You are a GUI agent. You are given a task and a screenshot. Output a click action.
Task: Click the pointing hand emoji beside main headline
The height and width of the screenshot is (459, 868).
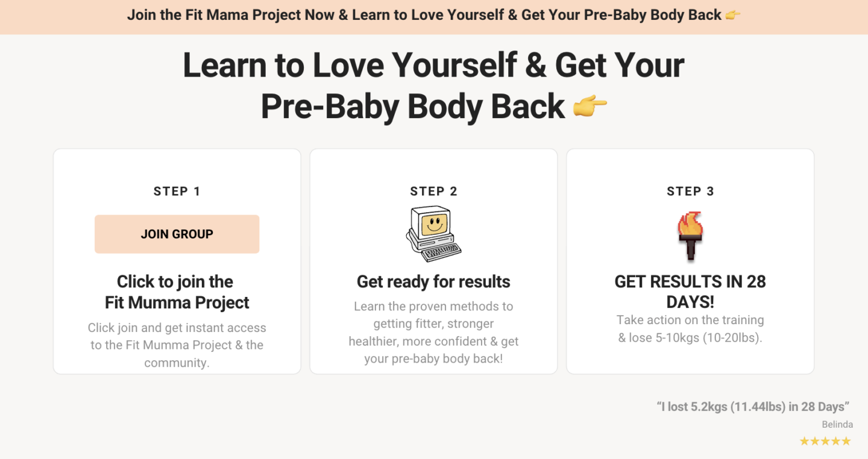(590, 107)
